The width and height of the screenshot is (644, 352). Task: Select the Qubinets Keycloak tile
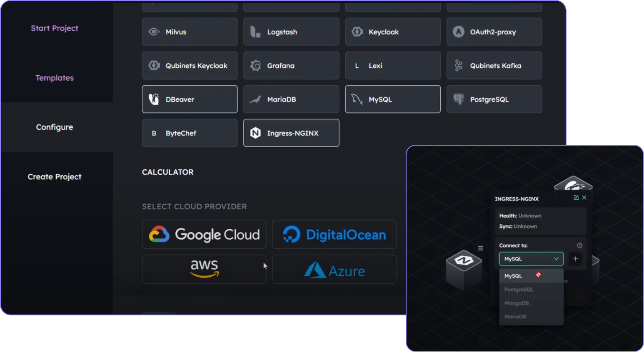[x=190, y=65]
